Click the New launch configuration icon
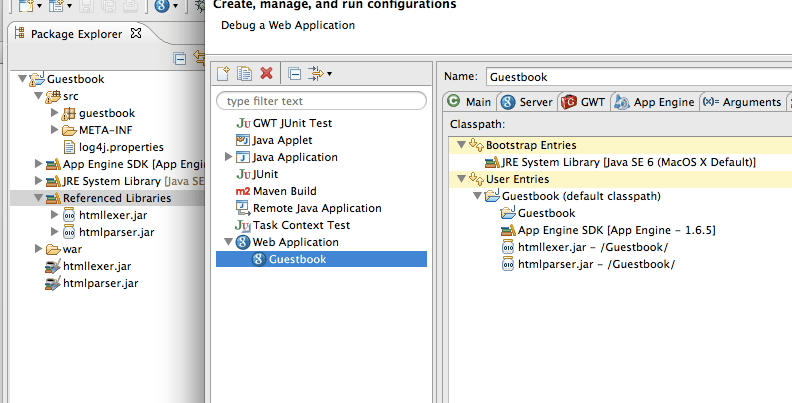 pos(223,74)
